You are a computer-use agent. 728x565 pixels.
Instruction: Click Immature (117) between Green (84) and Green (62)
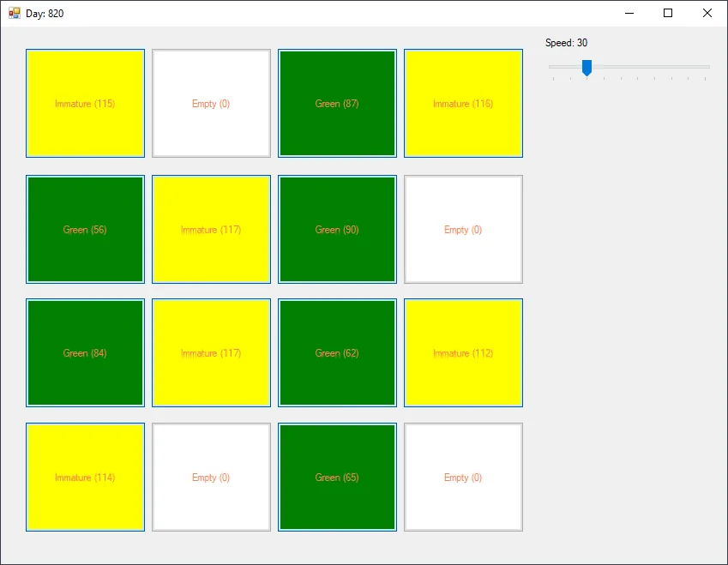(x=211, y=353)
